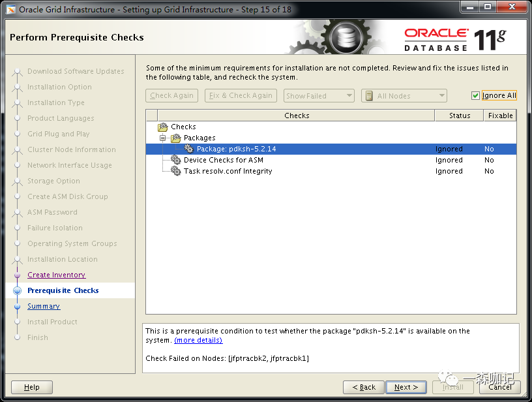The width and height of the screenshot is (532, 402).
Task: Click the Help button
Action: pos(32,387)
